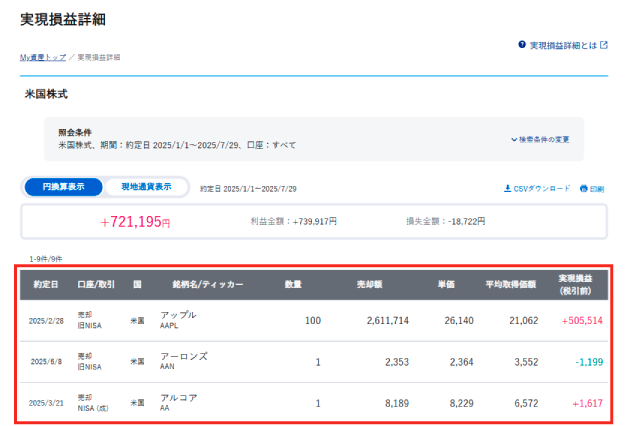Switch to 円換算表示 view
The width and height of the screenshot is (627, 426).
pyautogui.click(x=63, y=187)
